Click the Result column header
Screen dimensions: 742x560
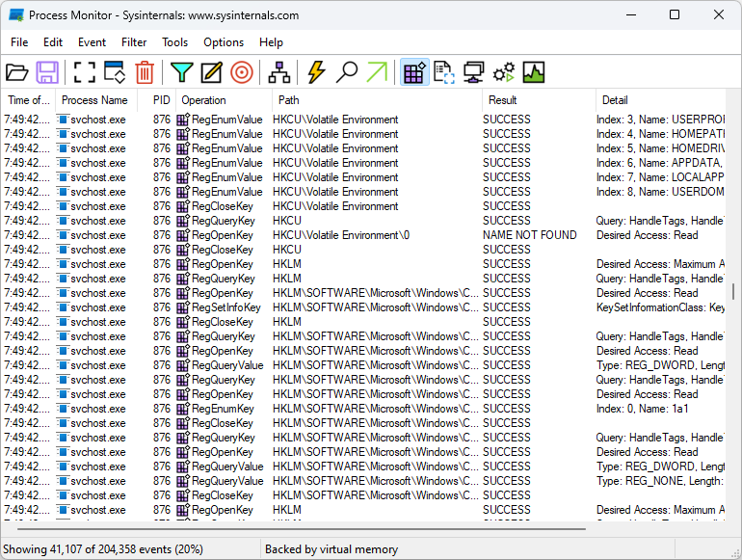[502, 100]
